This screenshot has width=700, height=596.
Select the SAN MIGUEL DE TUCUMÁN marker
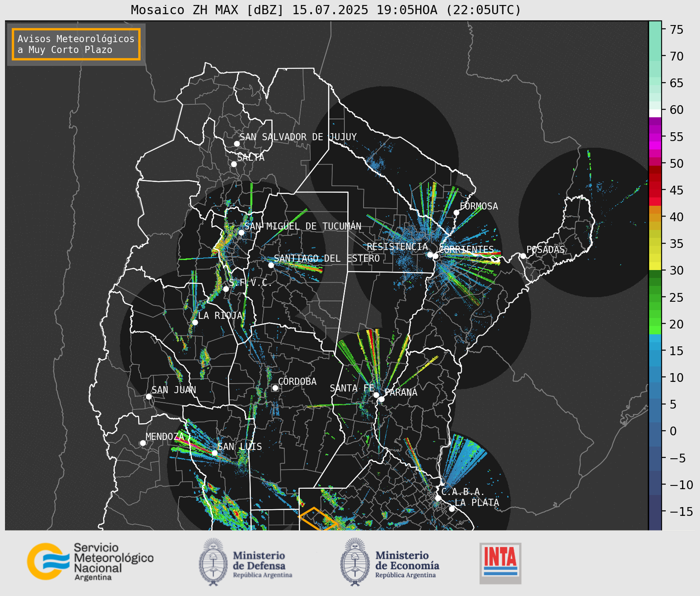pos(241,232)
